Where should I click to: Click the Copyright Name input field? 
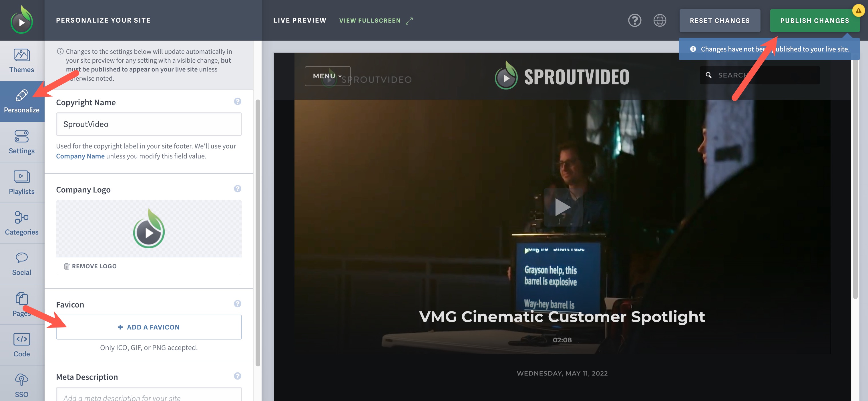(x=149, y=124)
